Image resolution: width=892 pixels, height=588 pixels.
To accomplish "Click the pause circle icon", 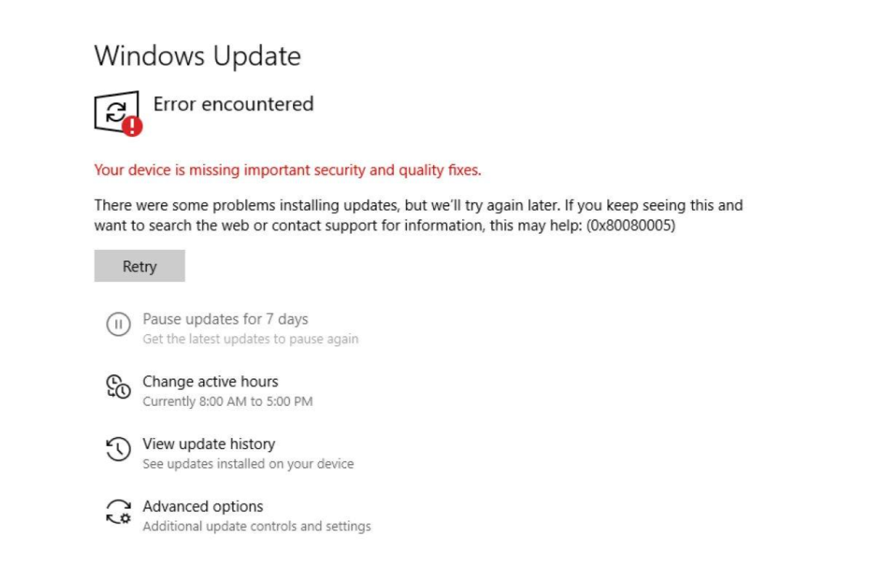I will coord(118,324).
